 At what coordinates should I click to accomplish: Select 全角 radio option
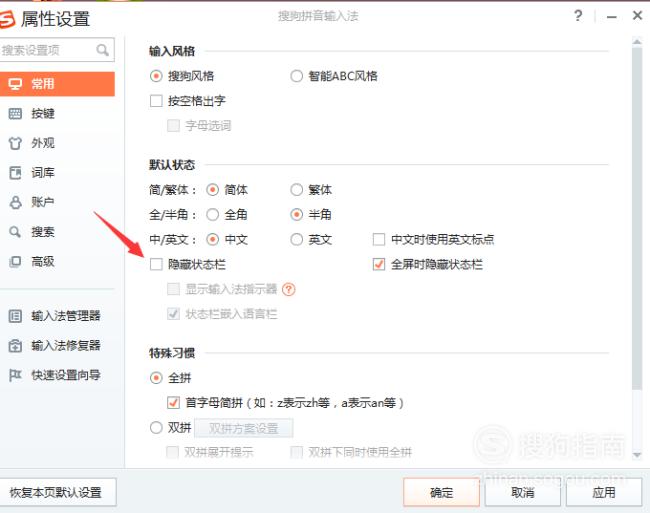click(x=212, y=215)
